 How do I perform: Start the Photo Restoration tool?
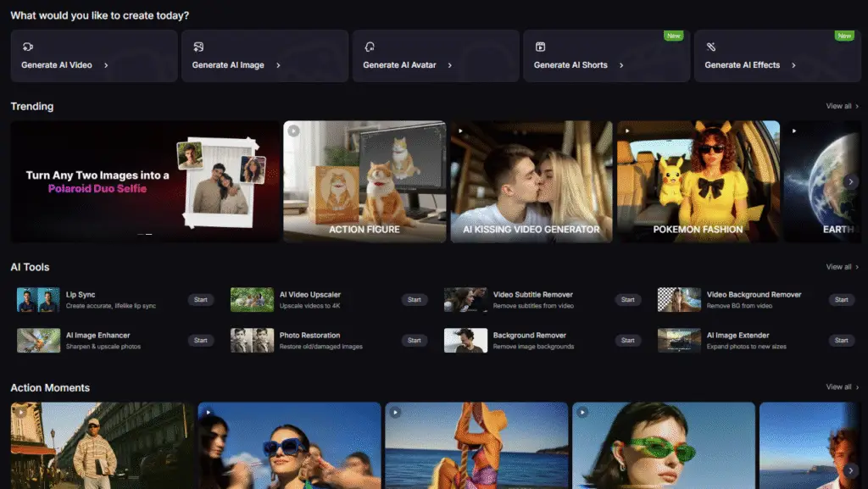414,341
